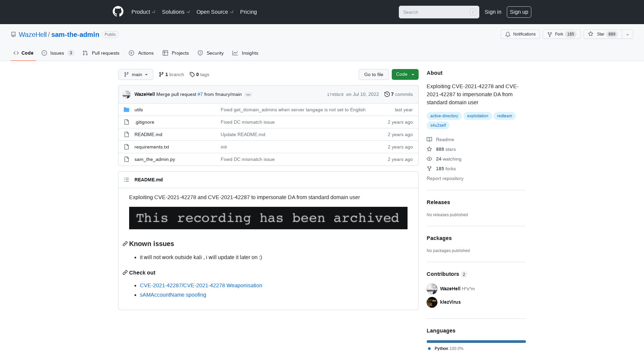The height and width of the screenshot is (362, 644).
Task: Open the main branch dropdown
Action: pos(136,74)
